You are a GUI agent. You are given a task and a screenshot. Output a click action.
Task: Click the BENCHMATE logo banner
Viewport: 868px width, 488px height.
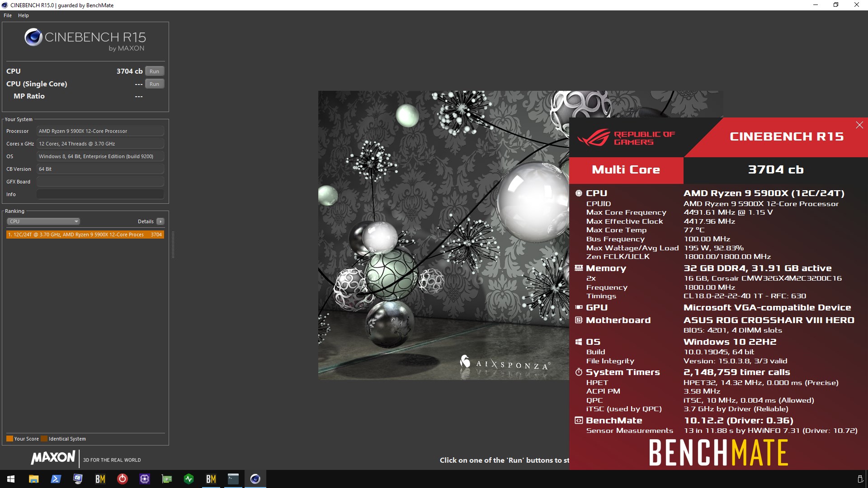tap(718, 453)
